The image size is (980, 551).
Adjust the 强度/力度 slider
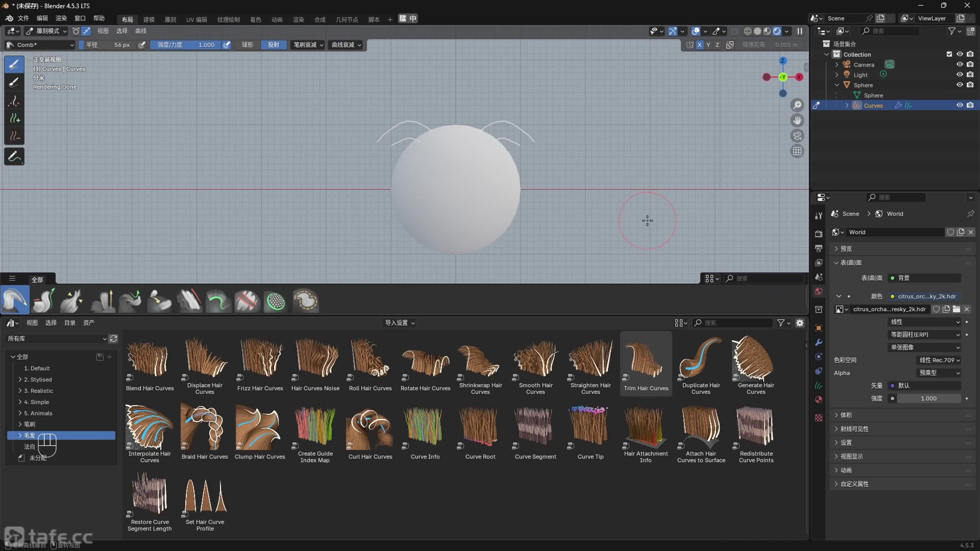pyautogui.click(x=185, y=45)
